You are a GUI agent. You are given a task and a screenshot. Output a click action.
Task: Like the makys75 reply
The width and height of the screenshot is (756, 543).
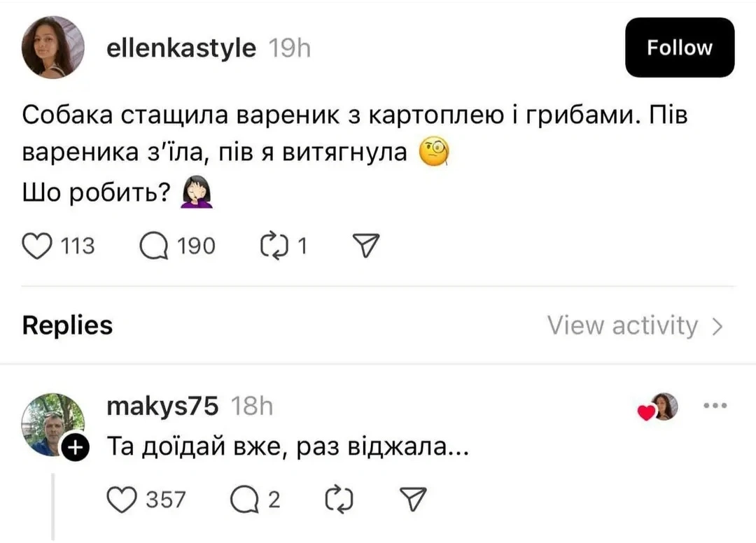(x=123, y=499)
